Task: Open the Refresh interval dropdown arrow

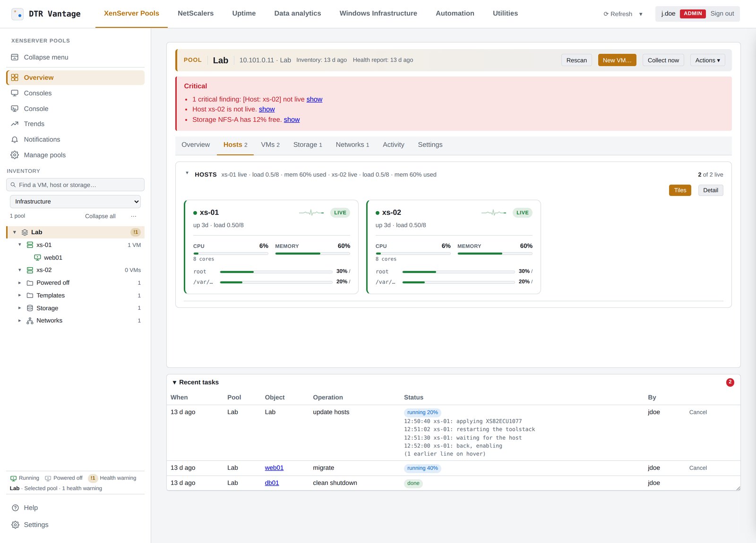Action: click(x=641, y=14)
